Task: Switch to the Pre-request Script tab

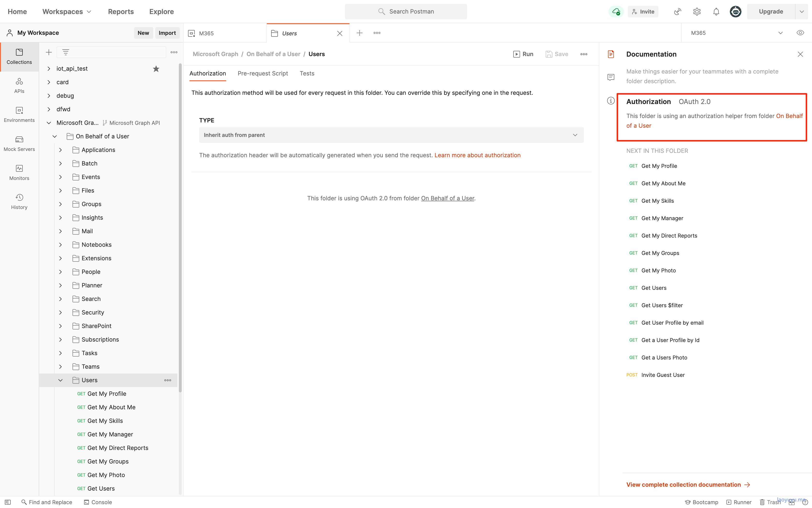Action: (263, 73)
